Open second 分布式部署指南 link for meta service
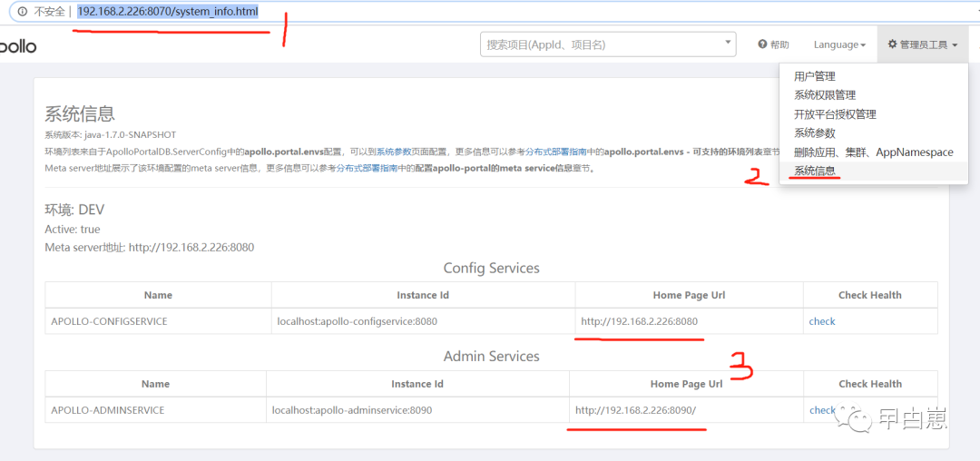 coord(367,168)
